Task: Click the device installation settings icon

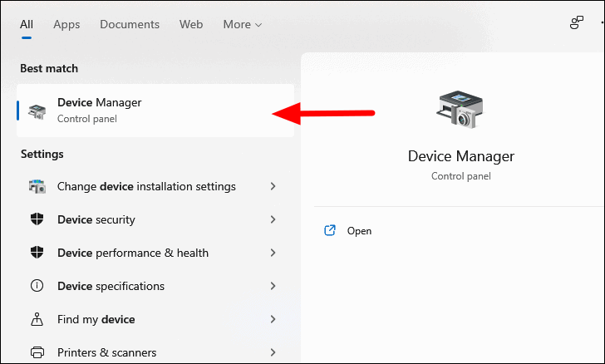Action: pos(37,186)
